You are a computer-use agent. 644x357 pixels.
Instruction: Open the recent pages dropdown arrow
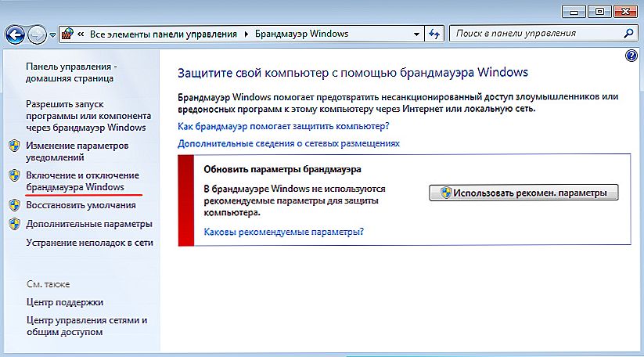(52, 35)
